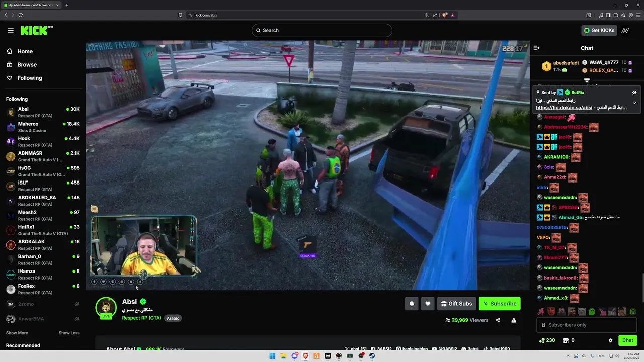Click the KICK logo
Screen dimensions: 644x362
[37, 30]
